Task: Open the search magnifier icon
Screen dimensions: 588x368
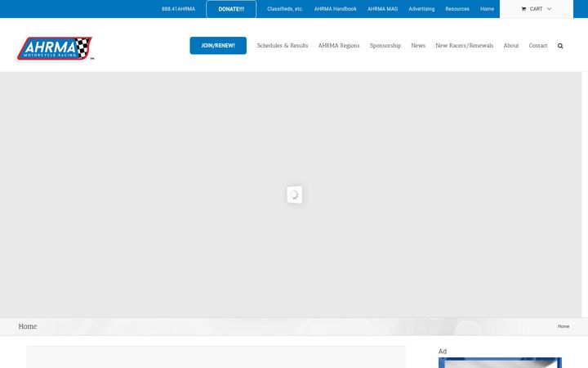Action: 560,46
